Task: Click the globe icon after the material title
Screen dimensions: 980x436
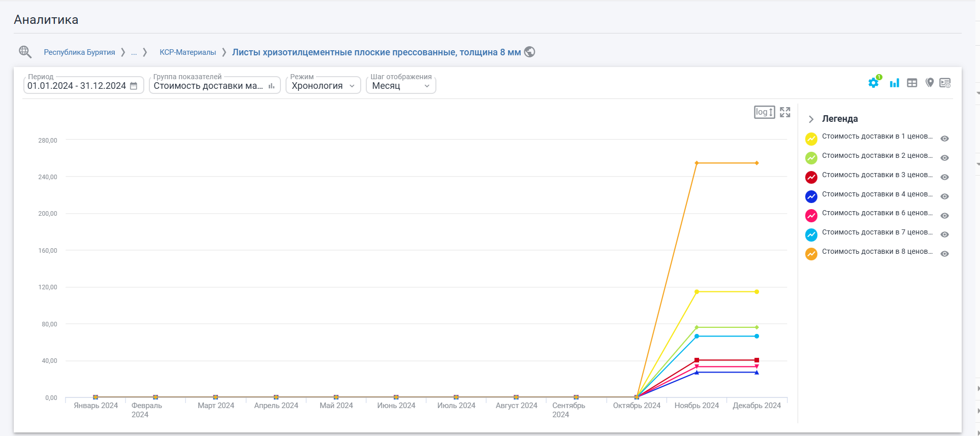Action: [529, 52]
